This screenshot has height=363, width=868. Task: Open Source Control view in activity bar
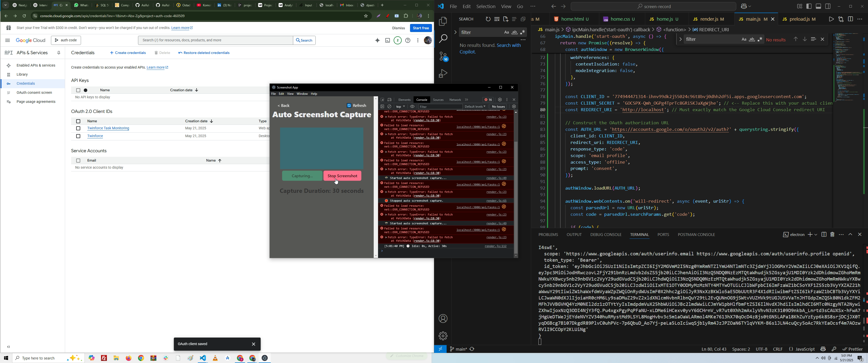443,56
